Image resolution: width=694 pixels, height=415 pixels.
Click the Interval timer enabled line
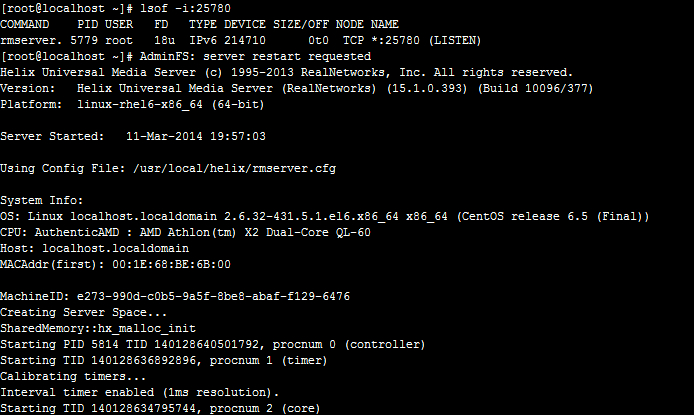pyautogui.click(x=139, y=392)
